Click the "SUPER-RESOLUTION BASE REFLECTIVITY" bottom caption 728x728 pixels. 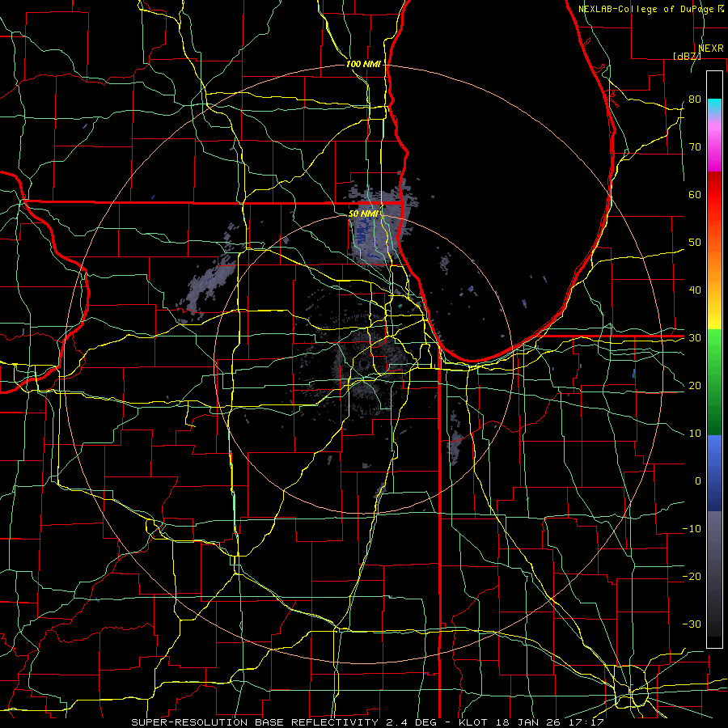click(x=253, y=722)
